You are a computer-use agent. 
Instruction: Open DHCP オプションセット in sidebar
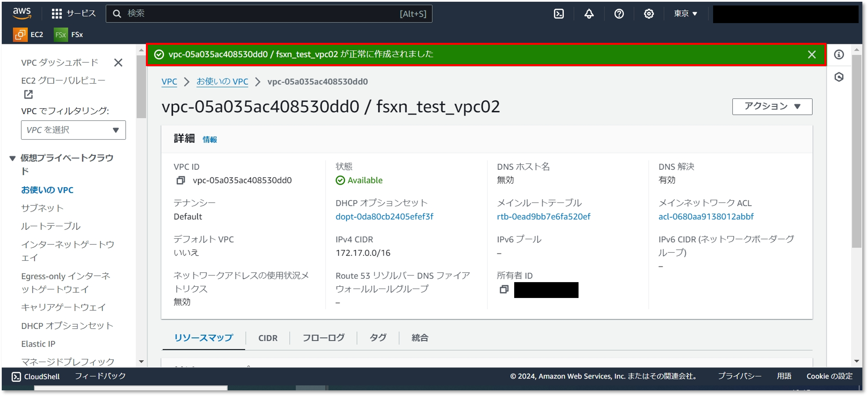(x=67, y=326)
